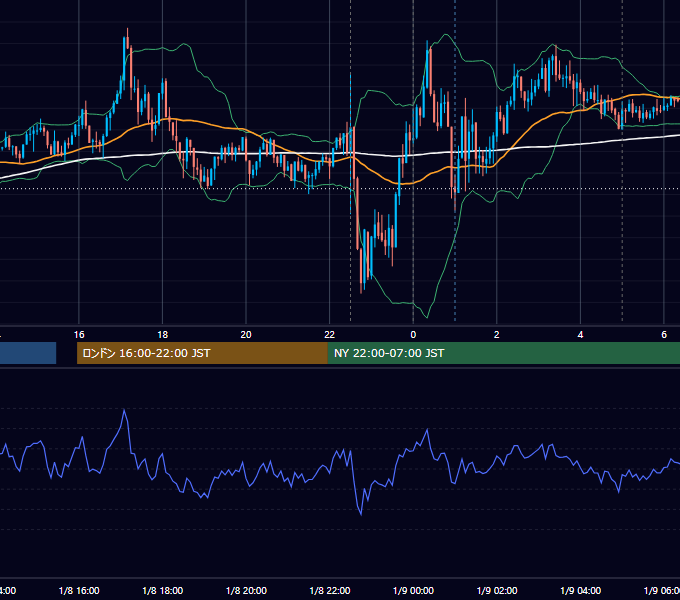
Task: Click the 2 hour axis label
Action: (x=497, y=335)
